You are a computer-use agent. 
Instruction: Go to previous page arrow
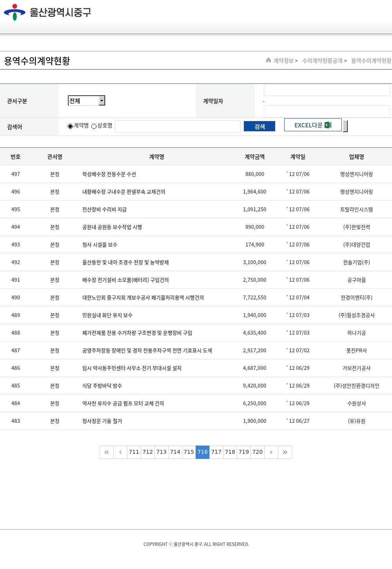click(120, 452)
